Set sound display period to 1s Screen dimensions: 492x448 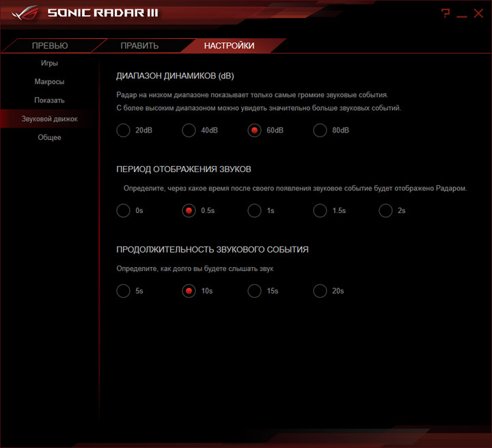point(254,210)
